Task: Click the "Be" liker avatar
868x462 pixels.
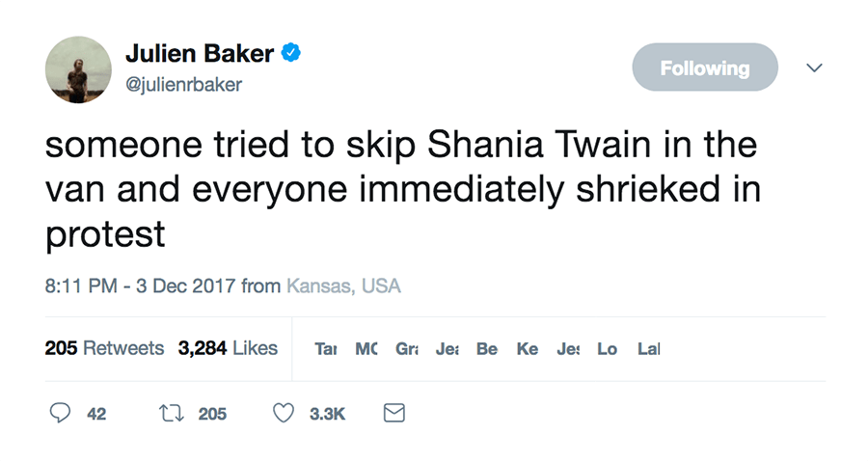Action: tap(487, 349)
